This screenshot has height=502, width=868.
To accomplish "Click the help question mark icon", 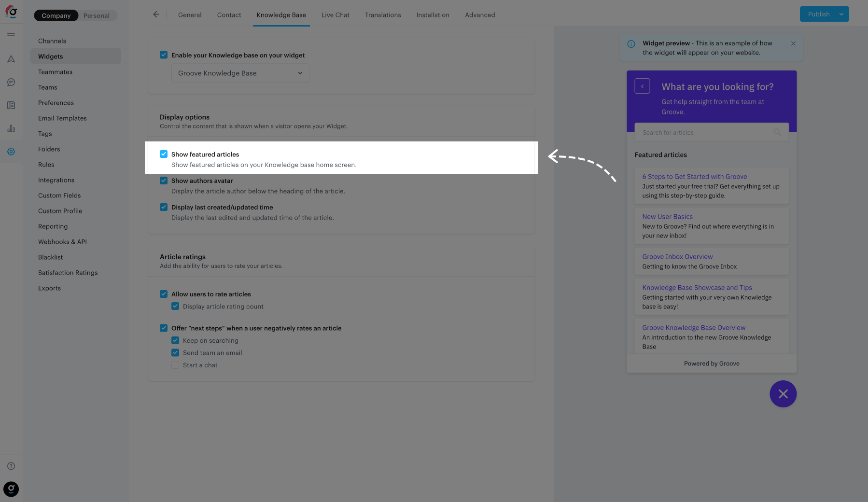I will coord(11,466).
